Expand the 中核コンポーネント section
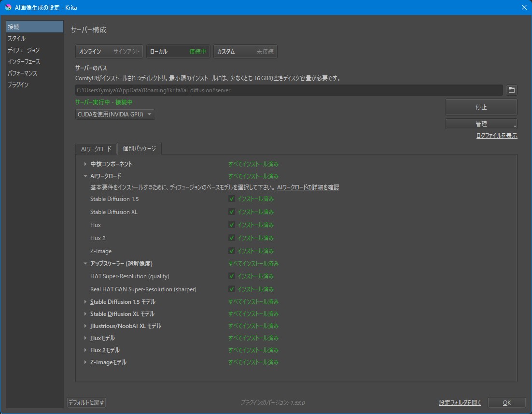 (x=85, y=164)
